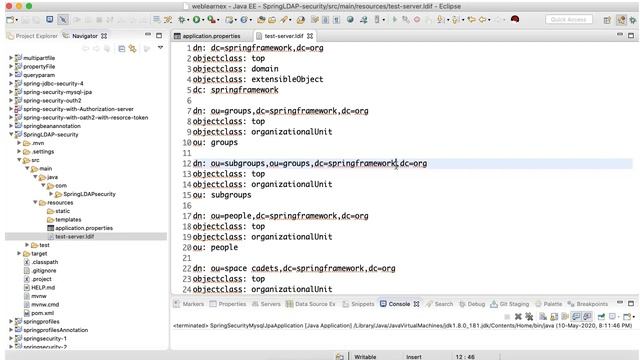Viewport: 640px width, 360px height.
Task: Click 'objectclass: extensibleObject' on line 4
Action: point(258,79)
